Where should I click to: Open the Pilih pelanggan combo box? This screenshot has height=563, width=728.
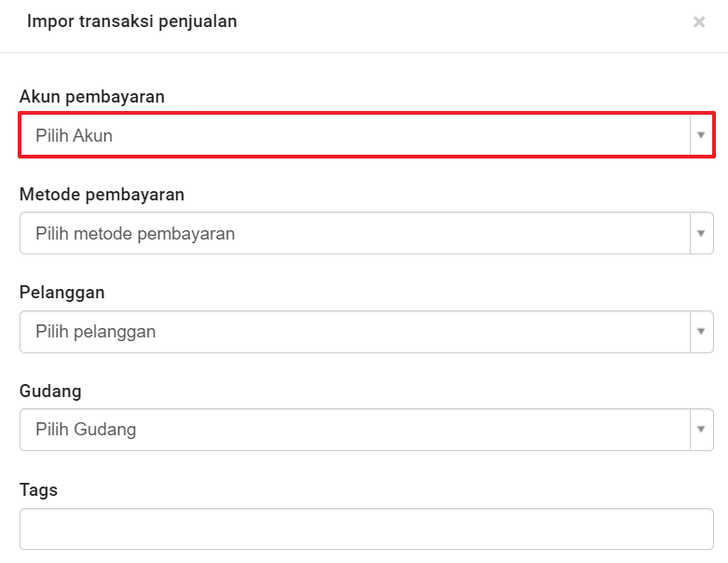(354, 332)
